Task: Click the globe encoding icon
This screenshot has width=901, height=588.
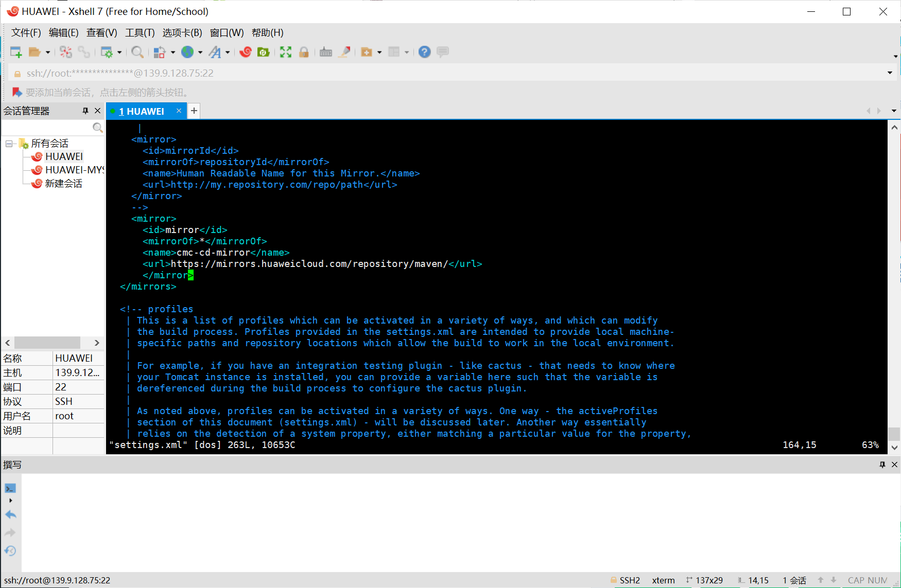Action: coord(187,52)
